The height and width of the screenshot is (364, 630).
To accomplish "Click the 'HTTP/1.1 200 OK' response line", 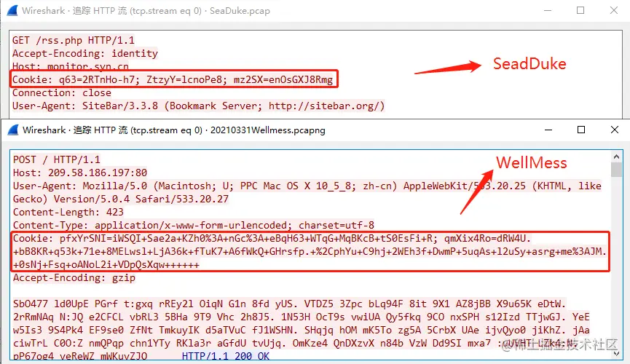I will pos(225,356).
